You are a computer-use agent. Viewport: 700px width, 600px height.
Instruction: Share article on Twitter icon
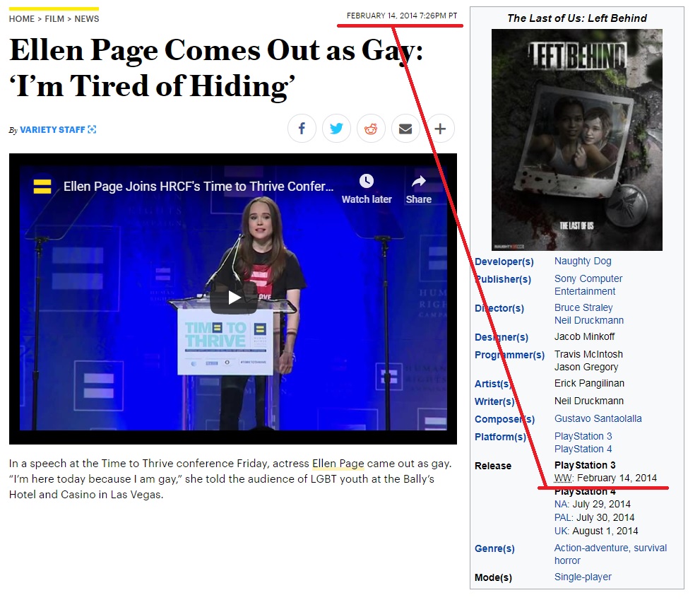[x=336, y=129]
